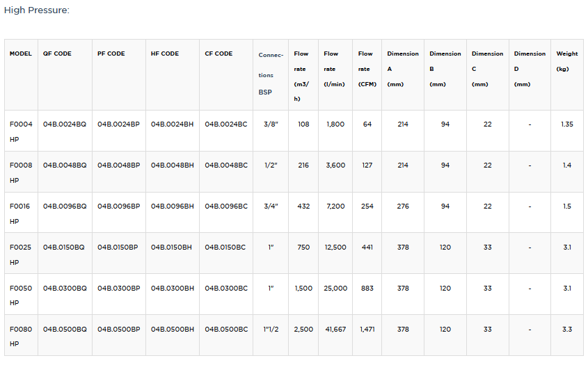The width and height of the screenshot is (588, 365).
Task: Click the PF CODE column header
Action: [111, 54]
